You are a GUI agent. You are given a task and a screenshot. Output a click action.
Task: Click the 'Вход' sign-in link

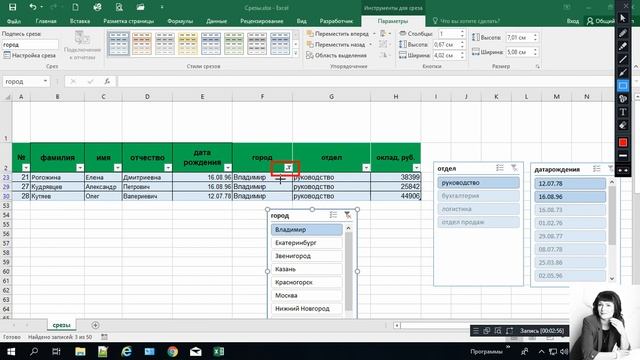point(573,21)
